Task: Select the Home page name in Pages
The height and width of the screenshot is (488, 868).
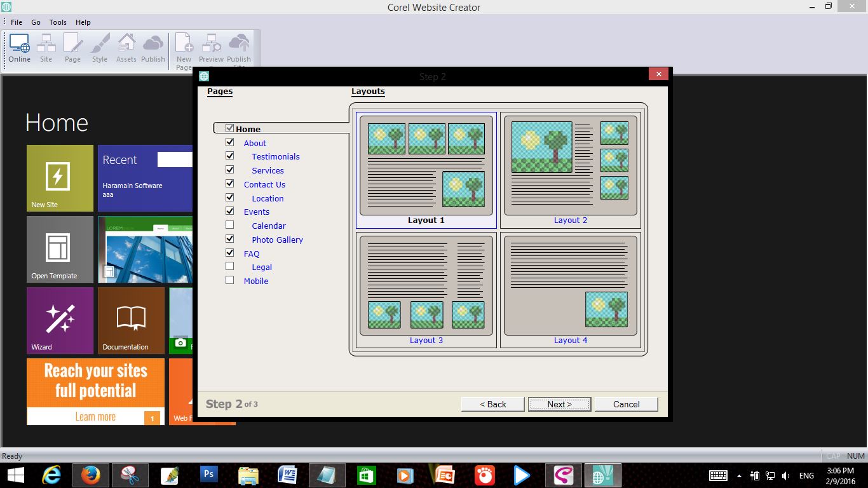Action: pyautogui.click(x=248, y=129)
